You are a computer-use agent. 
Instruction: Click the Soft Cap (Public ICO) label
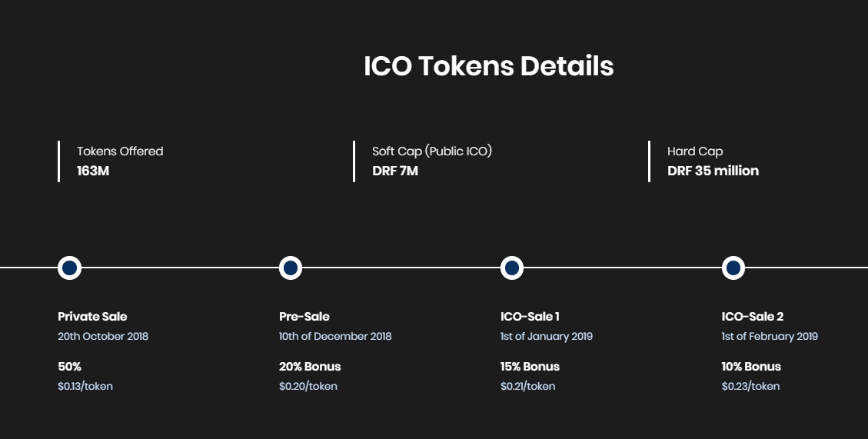432,151
